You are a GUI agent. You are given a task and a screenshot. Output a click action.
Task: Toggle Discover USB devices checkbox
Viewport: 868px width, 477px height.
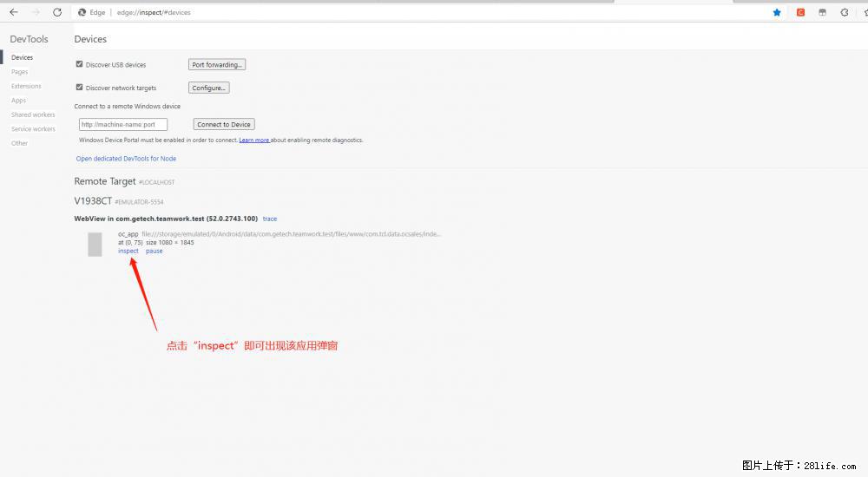80,64
